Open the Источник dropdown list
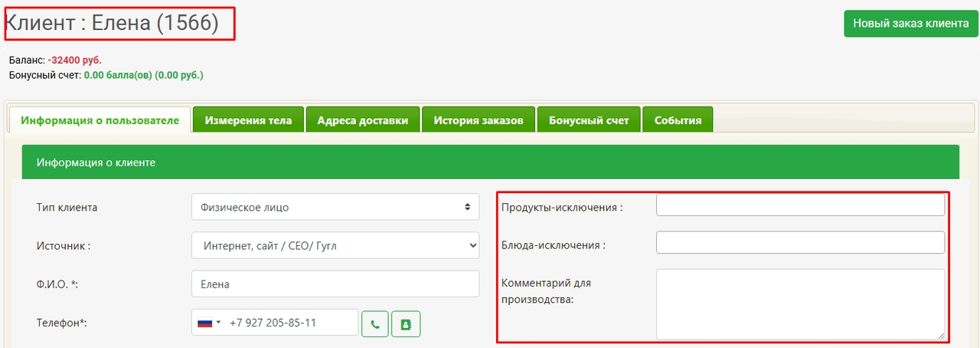The width and height of the screenshot is (980, 348). click(335, 245)
